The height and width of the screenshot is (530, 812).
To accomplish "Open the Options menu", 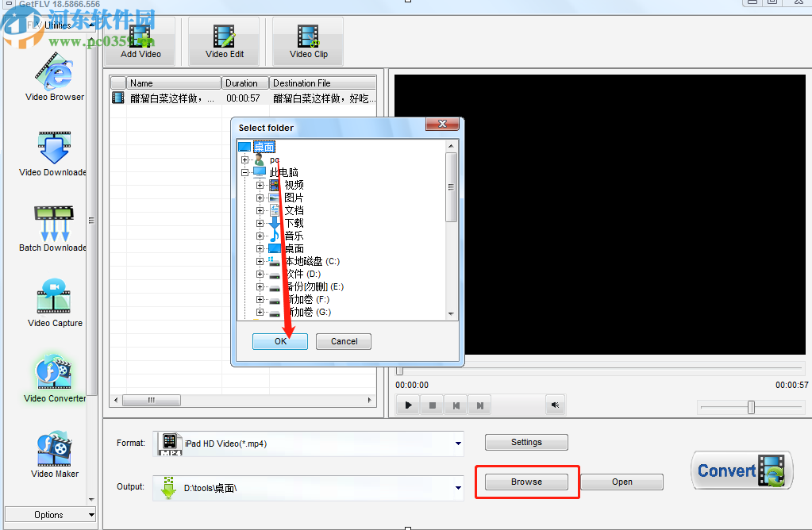I will click(50, 514).
